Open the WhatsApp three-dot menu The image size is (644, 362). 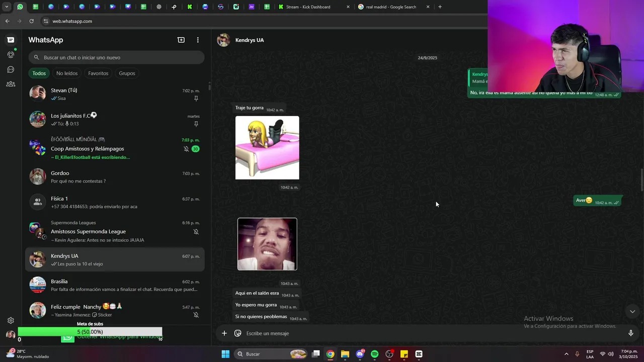point(198,40)
